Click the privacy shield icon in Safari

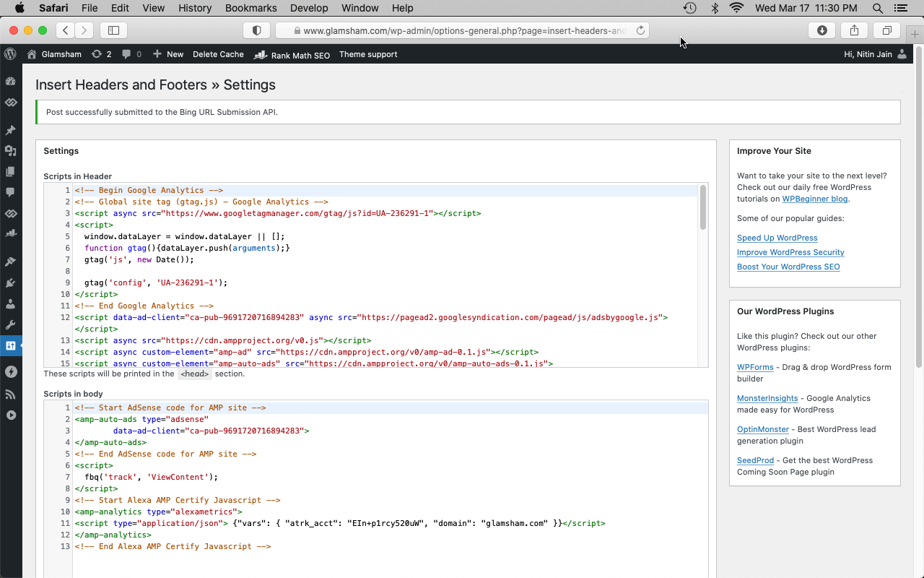click(256, 30)
